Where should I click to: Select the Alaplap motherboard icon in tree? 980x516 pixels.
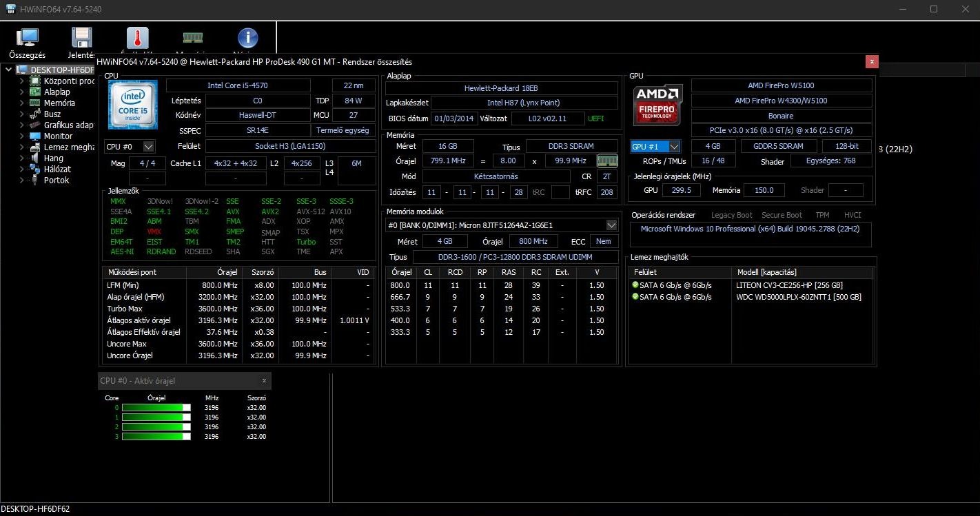coord(36,92)
